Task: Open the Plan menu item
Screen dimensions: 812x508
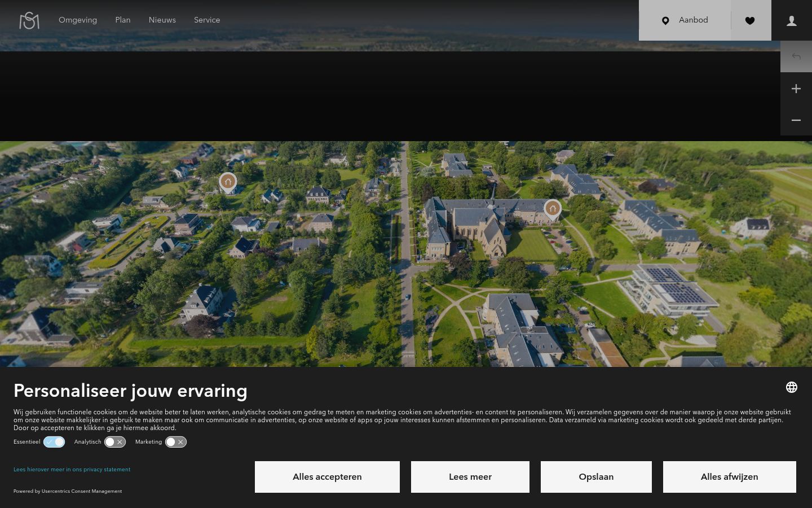Action: click(123, 20)
